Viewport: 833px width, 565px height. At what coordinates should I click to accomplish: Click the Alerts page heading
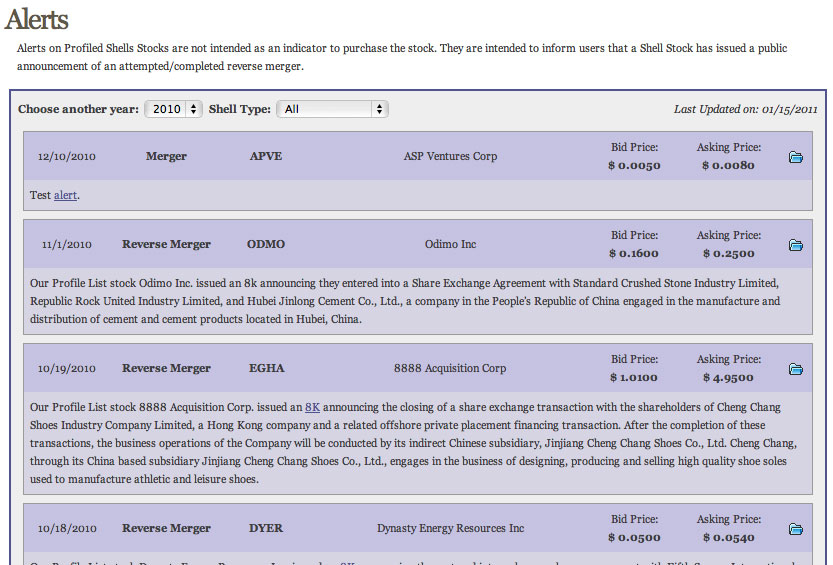tap(37, 20)
